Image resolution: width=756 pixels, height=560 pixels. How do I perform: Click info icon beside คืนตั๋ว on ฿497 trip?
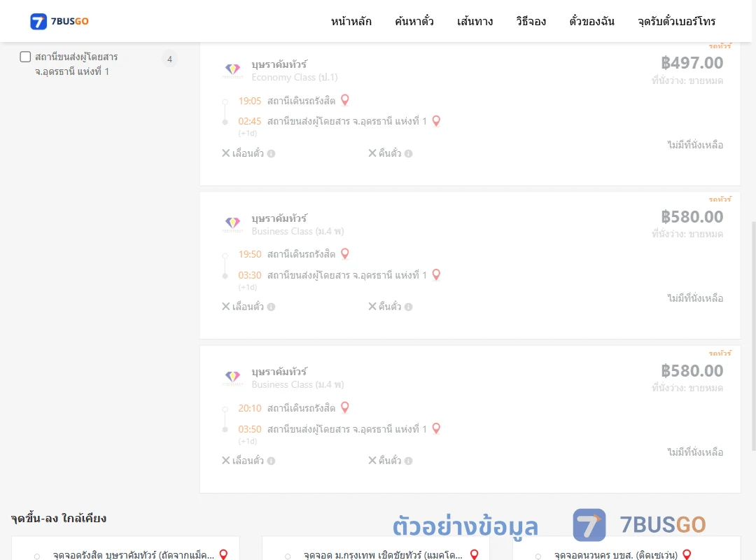tap(408, 154)
